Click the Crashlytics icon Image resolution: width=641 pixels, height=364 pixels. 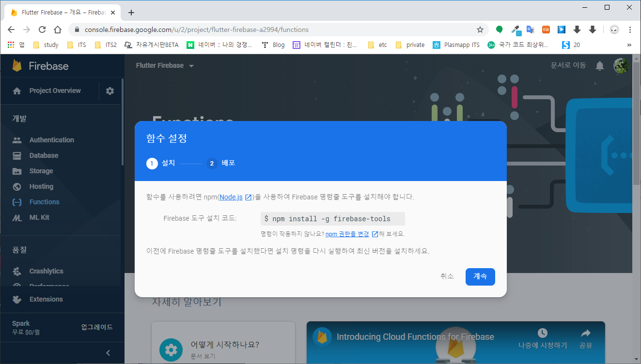click(17, 271)
